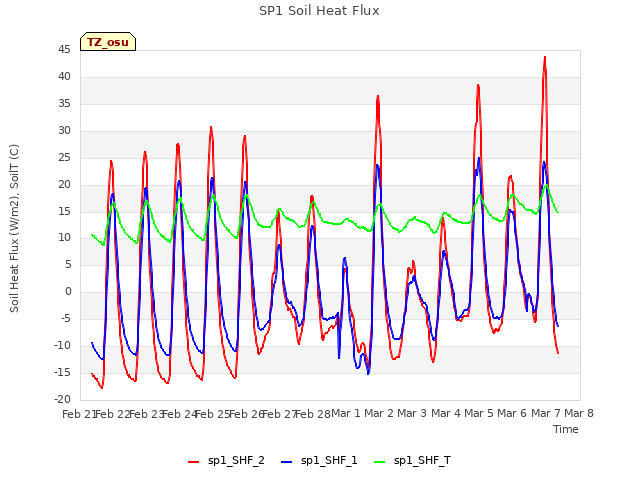Viewport: 640px width, 480px height.
Task: Click the 30 y-axis tick label
Action: pos(64,131)
